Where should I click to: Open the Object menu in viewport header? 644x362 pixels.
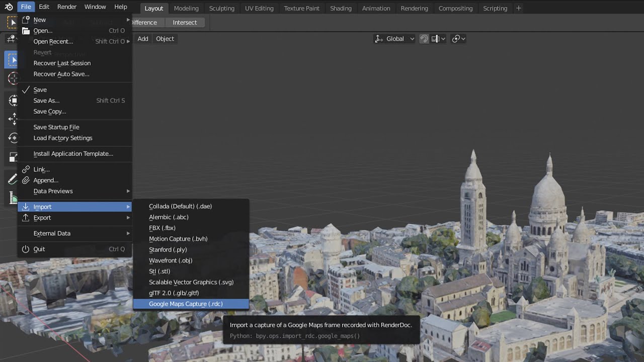coord(165,39)
